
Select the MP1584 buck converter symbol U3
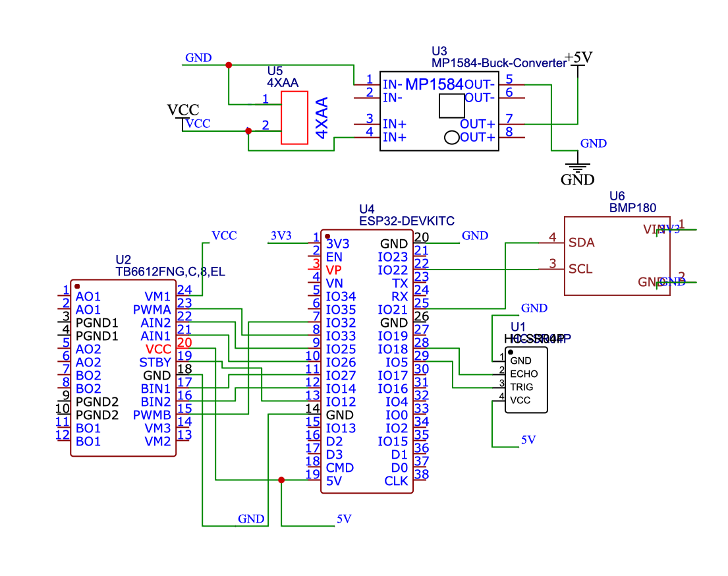(438, 112)
